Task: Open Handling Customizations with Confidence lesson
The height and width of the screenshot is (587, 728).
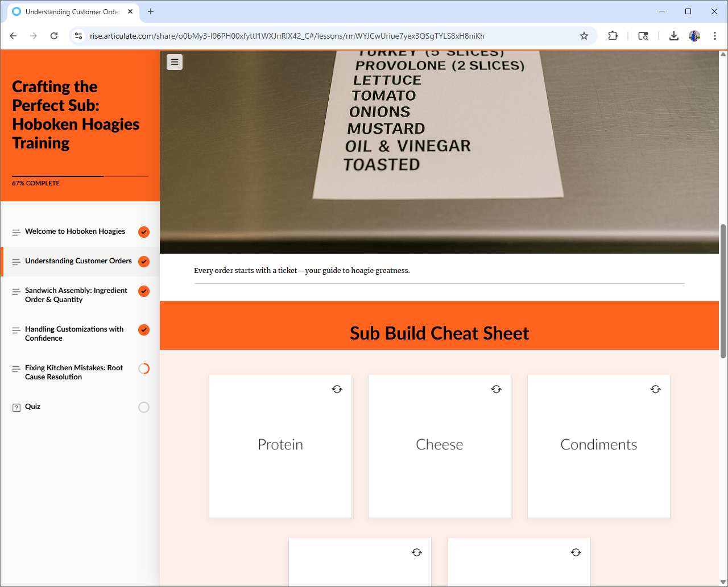Action: coord(74,333)
